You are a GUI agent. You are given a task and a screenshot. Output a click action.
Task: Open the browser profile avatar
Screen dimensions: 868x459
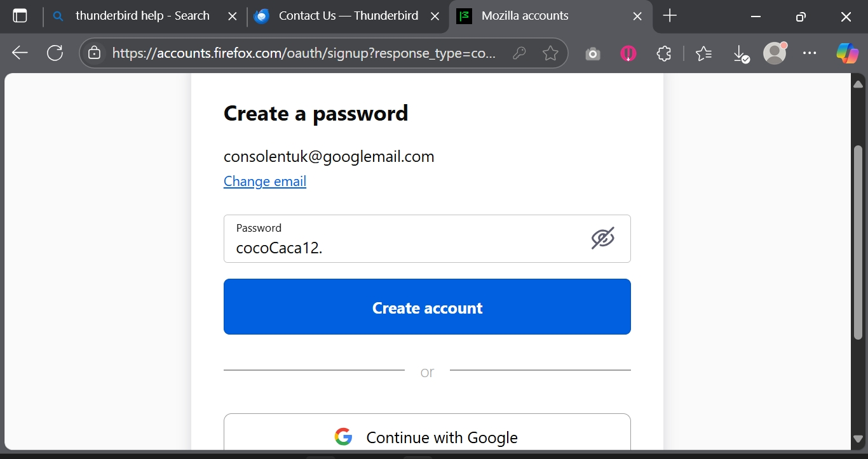(775, 53)
